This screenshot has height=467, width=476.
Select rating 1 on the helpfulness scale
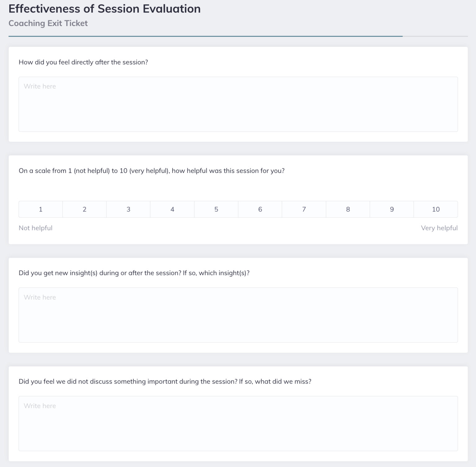[x=40, y=209]
